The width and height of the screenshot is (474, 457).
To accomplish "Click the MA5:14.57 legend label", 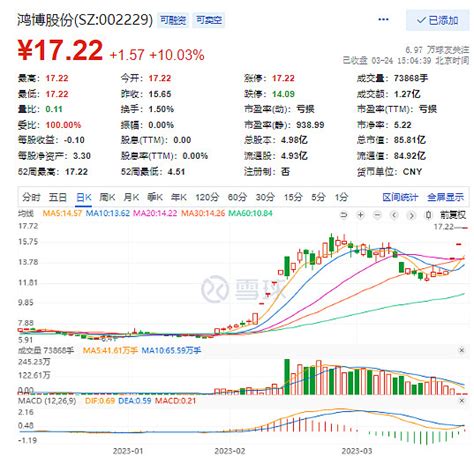I will tap(62, 213).
